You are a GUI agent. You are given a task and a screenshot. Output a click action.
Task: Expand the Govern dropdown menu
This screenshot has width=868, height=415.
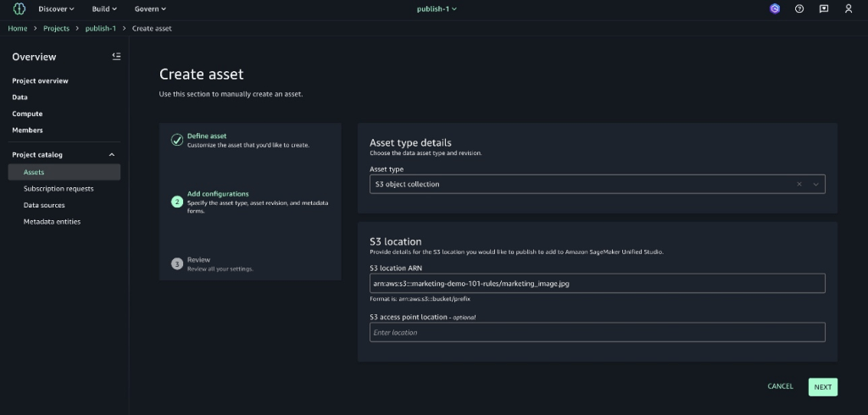pyautogui.click(x=150, y=8)
